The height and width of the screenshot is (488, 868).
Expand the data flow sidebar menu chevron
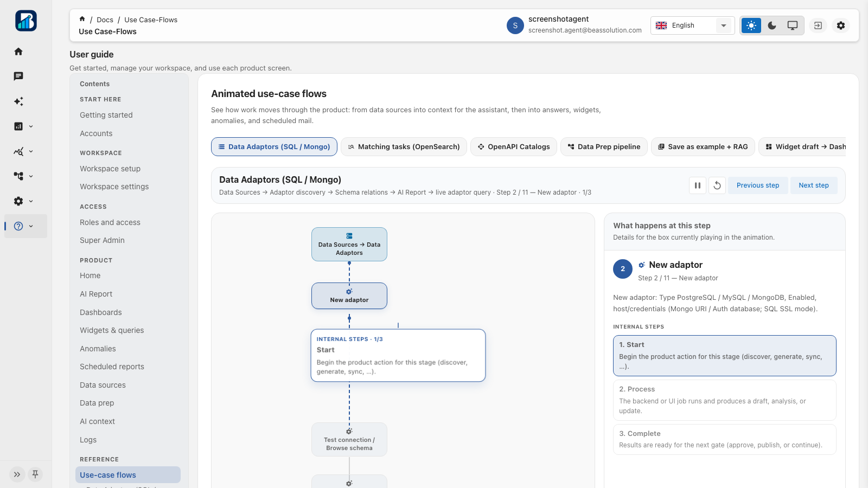(x=31, y=176)
